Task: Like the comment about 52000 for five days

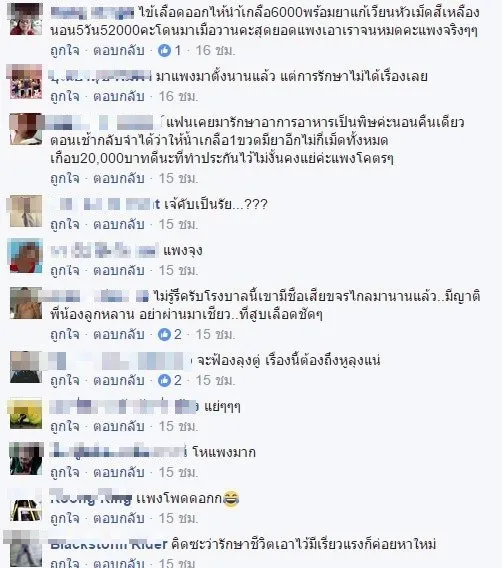Action: (65, 50)
